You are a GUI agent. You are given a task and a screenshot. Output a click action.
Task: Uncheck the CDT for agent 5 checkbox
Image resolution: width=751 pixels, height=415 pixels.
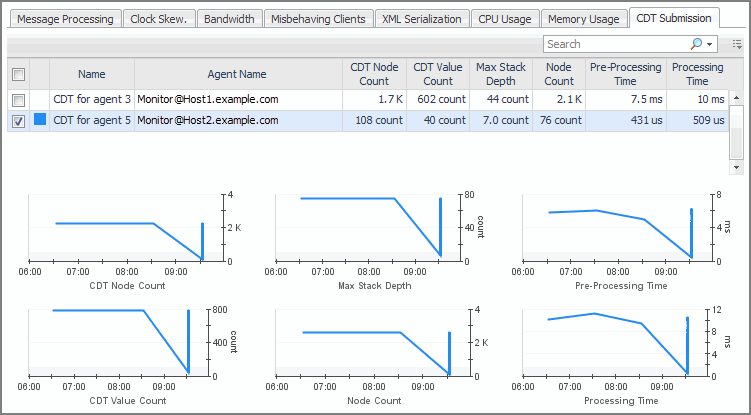pos(17,121)
